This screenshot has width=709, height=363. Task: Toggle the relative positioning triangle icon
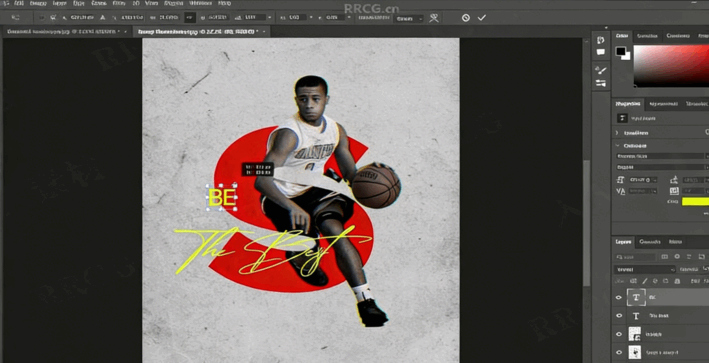tap(103, 18)
